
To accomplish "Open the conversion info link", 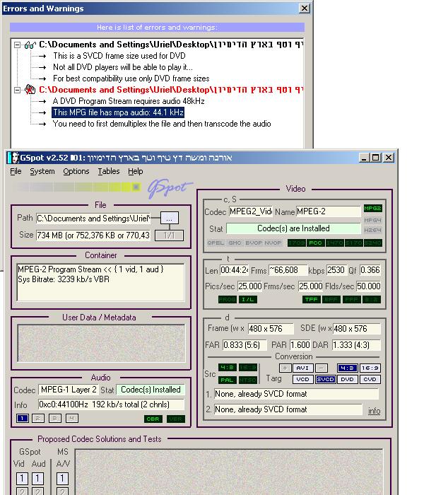I will [x=375, y=411].
